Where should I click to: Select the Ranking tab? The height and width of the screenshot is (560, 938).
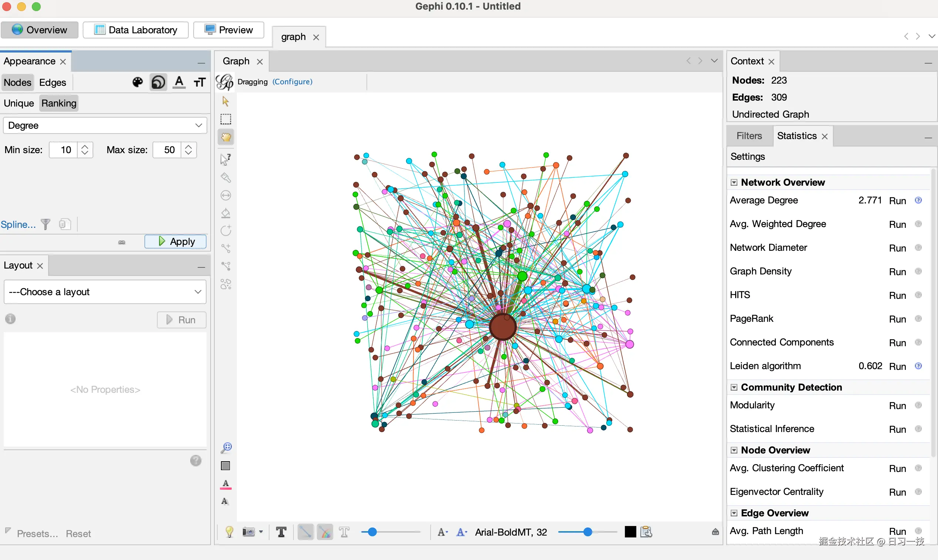[x=58, y=103]
